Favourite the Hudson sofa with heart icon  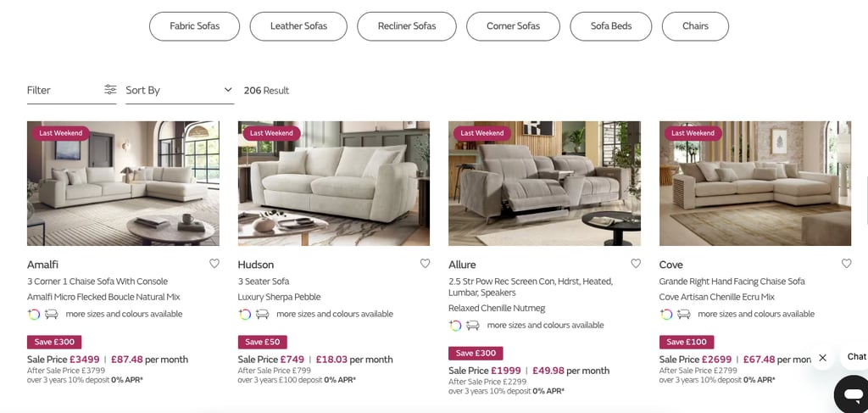tap(426, 264)
